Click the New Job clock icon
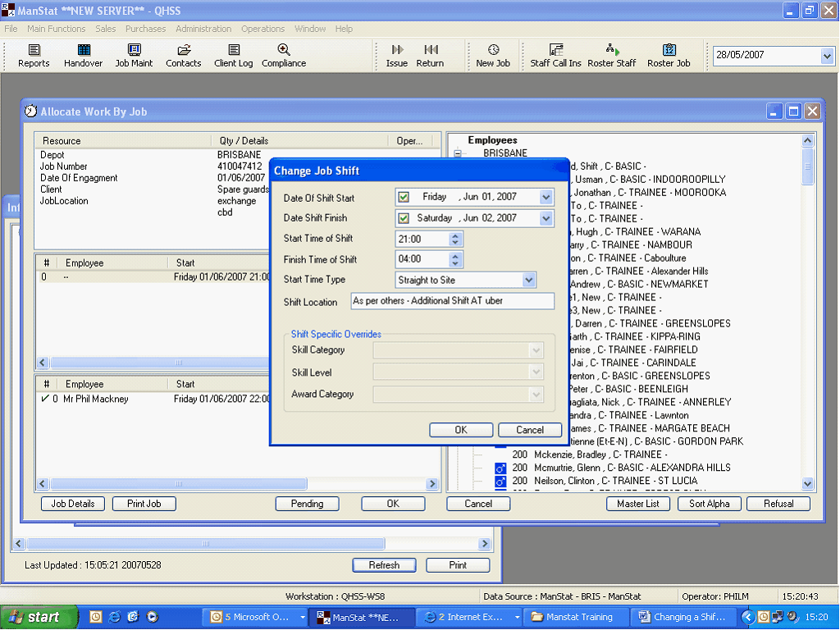 point(493,51)
